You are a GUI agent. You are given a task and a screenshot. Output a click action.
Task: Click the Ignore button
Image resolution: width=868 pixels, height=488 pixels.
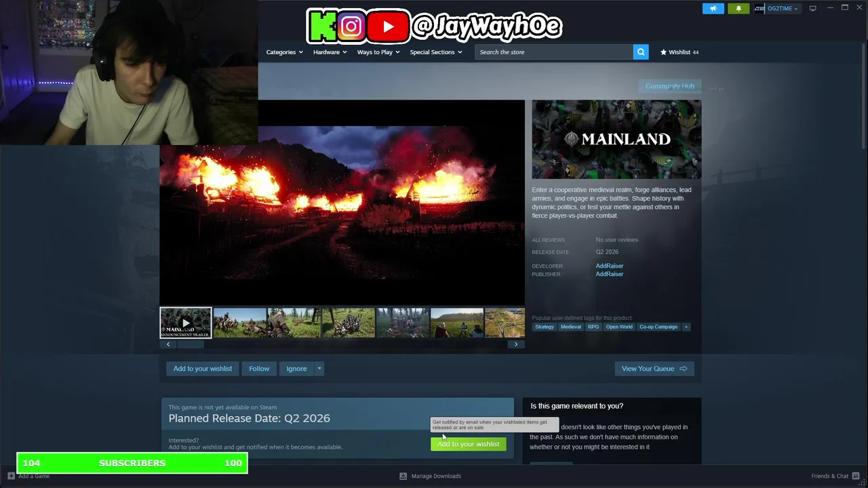coord(296,369)
